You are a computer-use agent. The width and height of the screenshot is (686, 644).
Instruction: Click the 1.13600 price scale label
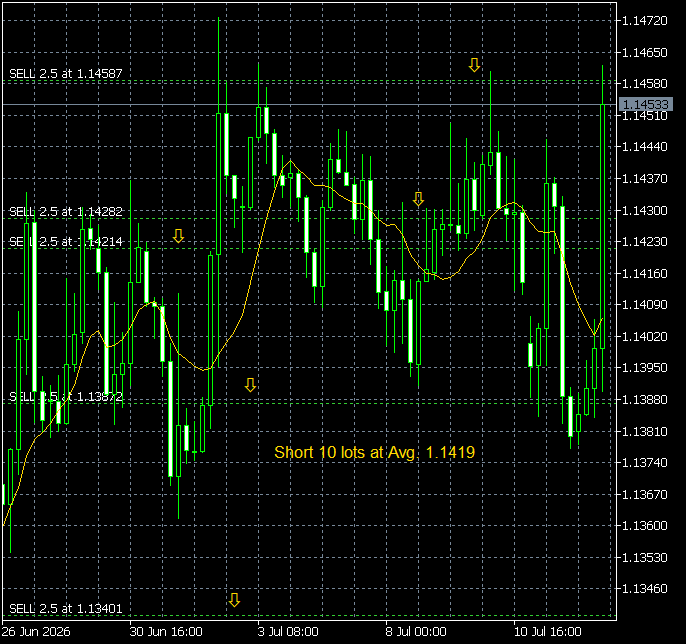click(644, 525)
